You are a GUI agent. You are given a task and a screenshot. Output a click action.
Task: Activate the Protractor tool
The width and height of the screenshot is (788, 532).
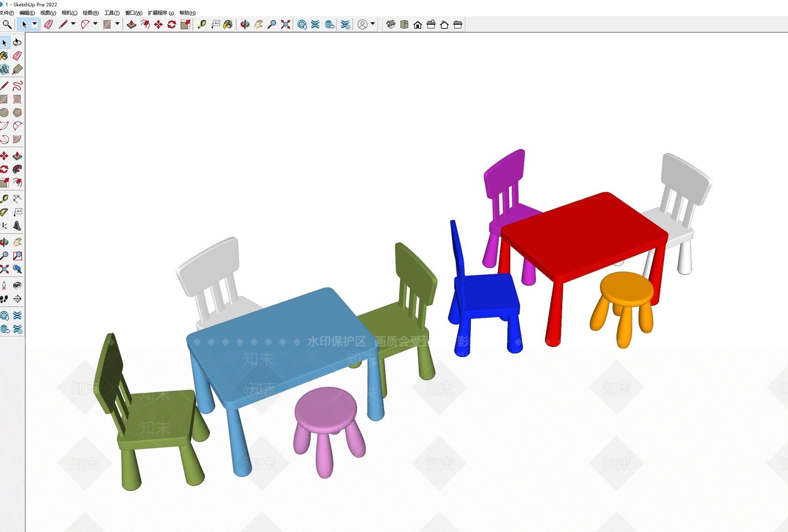click(x=4, y=212)
